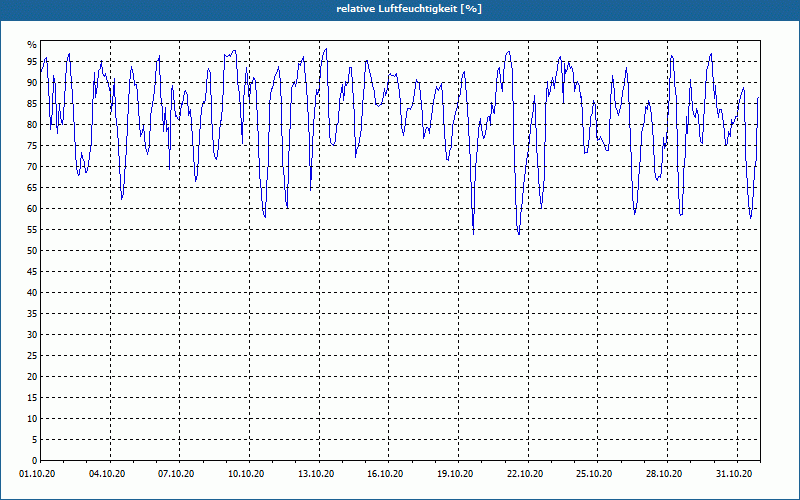The width and height of the screenshot is (800, 500).
Task: Click the y-axis value 20
Action: [x=32, y=377]
